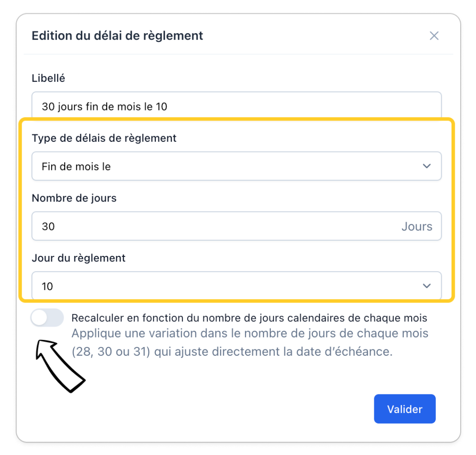The height and width of the screenshot is (455, 476).
Task: Click the Valider button
Action: click(404, 409)
